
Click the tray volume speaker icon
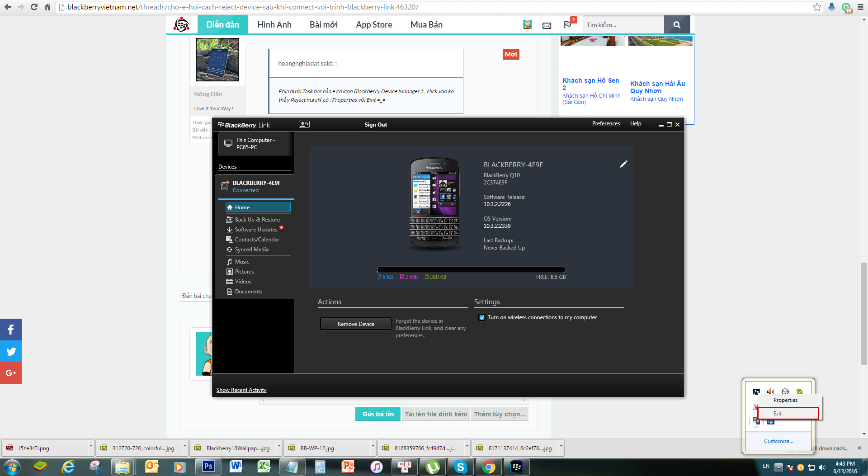[x=822, y=467]
